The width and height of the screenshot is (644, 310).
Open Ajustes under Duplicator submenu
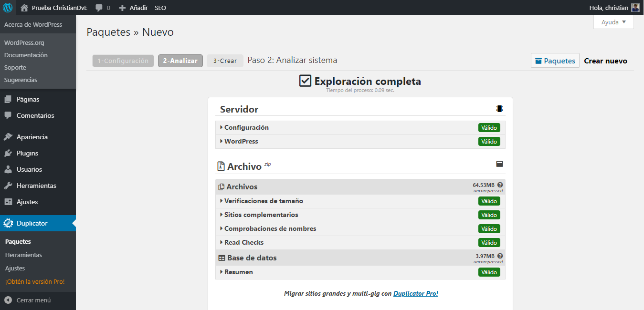pos(15,269)
